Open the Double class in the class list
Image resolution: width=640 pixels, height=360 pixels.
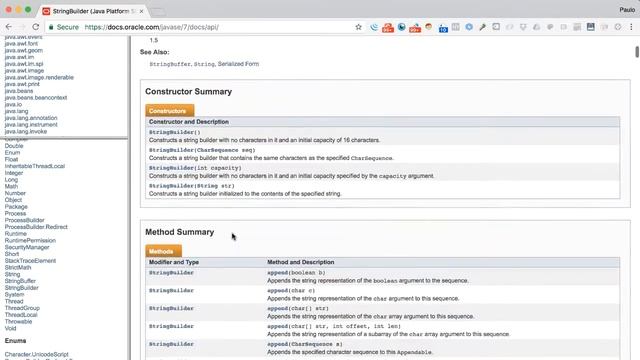[x=14, y=146]
